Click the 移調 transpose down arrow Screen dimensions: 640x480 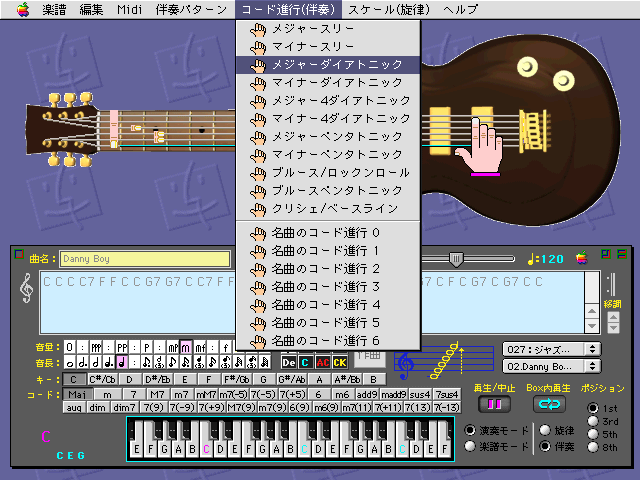click(x=613, y=328)
